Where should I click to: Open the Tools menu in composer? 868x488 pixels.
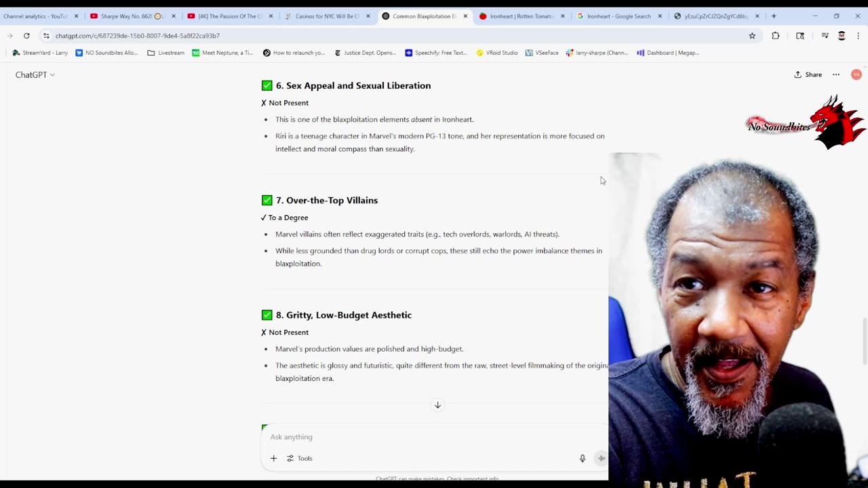coord(299,458)
